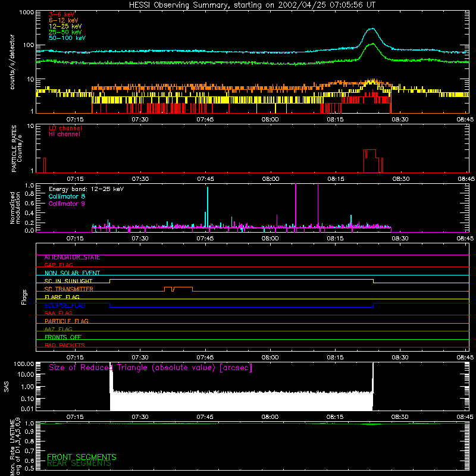
Task: Click the yellow 12-25 keV legend label
Action: coord(65,26)
